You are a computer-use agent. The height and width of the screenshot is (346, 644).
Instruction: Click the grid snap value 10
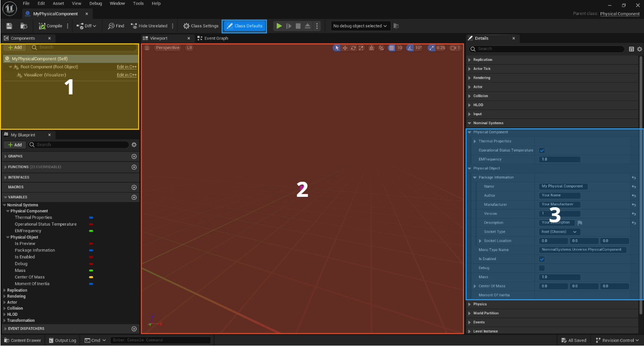pos(399,48)
